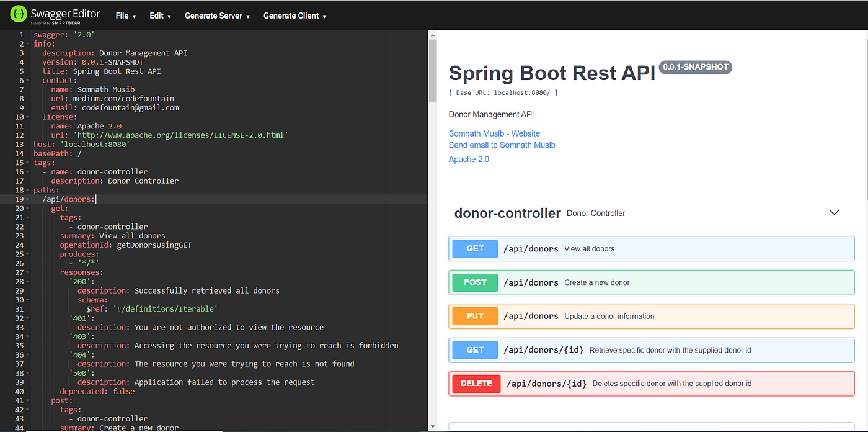868x432 pixels.
Task: Click 'Successfully retrieved all donors' description line
Action: tap(179, 290)
